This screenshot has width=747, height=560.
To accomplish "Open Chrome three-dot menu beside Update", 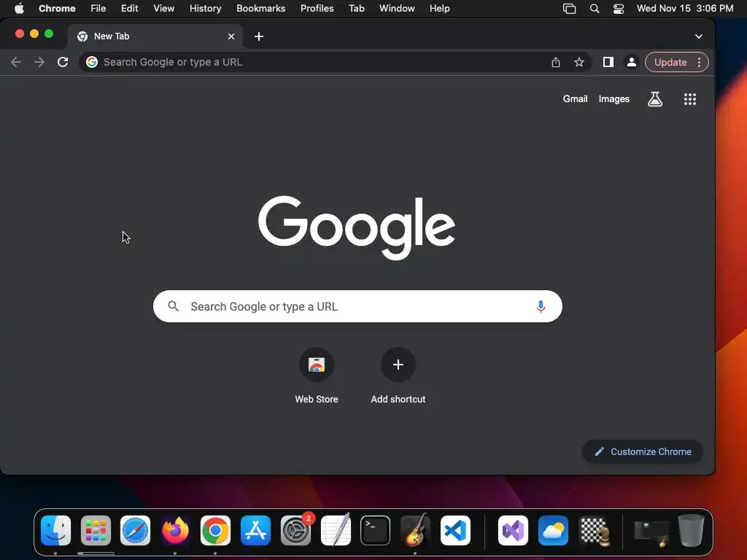I will [699, 62].
